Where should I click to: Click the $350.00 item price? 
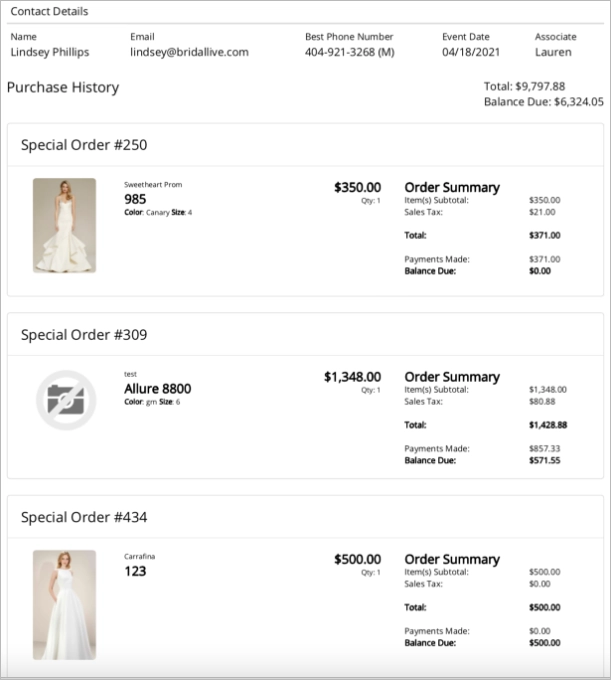pyautogui.click(x=357, y=187)
